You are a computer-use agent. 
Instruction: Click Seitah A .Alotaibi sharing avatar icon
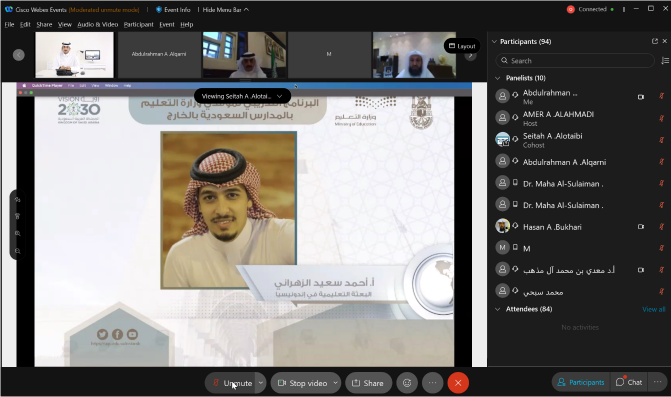502,139
